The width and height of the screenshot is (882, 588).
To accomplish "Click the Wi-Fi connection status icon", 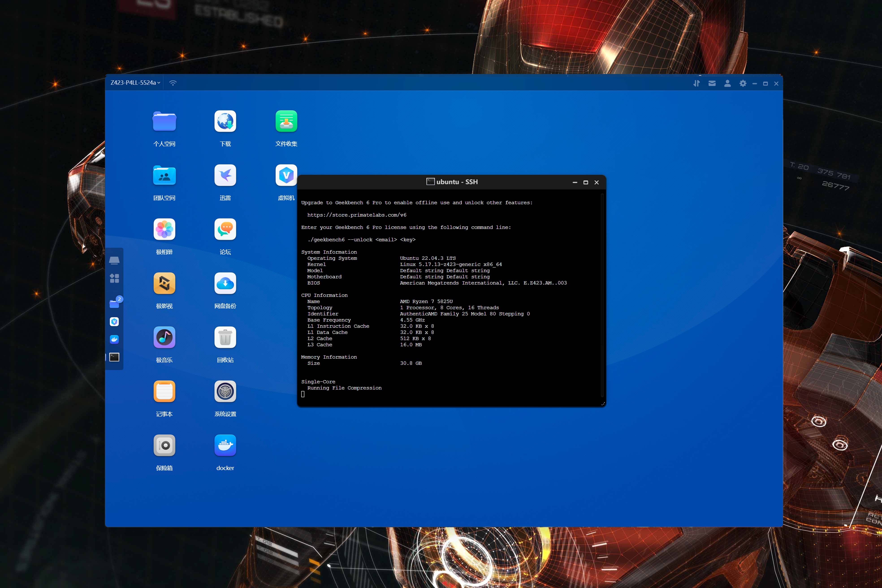I will click(x=173, y=83).
